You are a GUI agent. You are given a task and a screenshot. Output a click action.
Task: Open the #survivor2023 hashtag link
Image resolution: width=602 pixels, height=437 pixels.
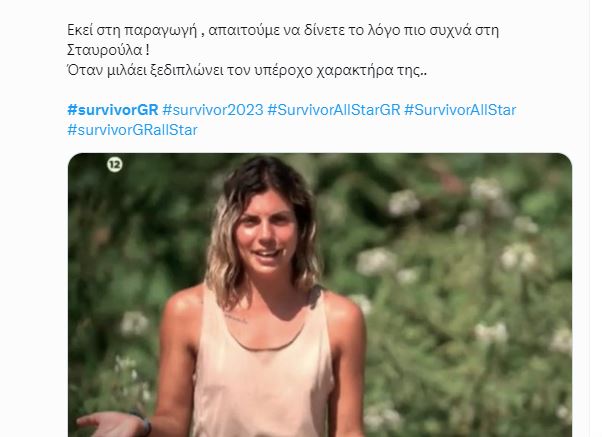[213, 110]
